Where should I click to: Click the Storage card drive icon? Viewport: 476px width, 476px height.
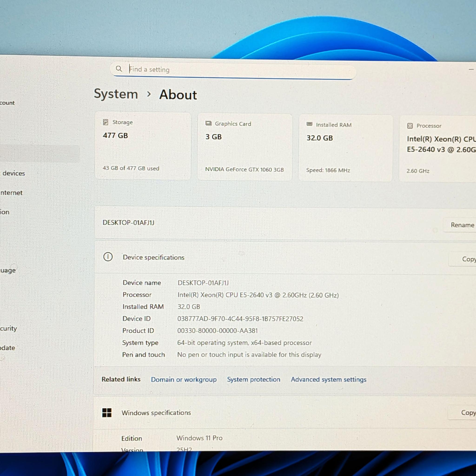106,122
